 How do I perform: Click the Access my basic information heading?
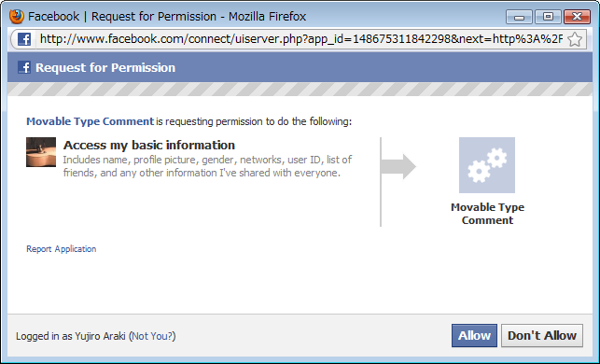coord(149,145)
